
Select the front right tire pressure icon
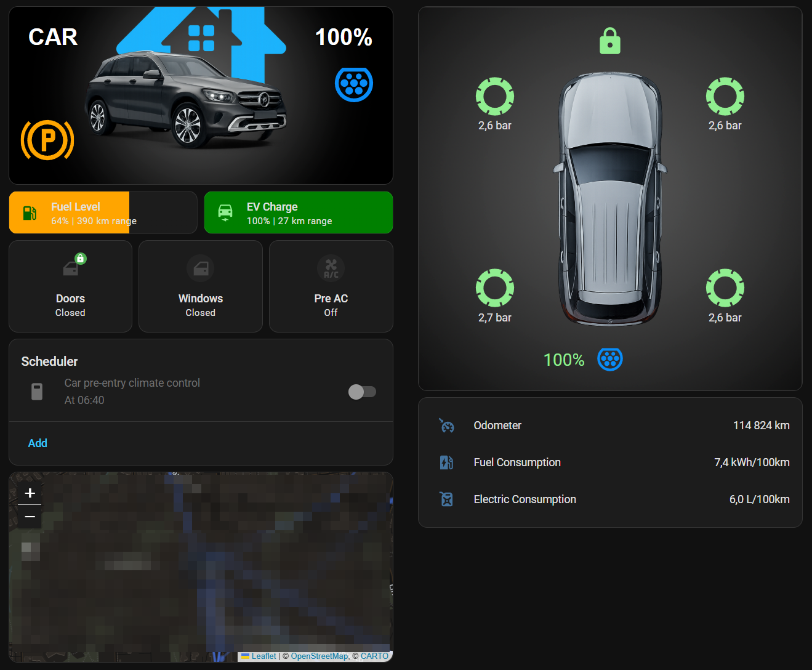pos(725,96)
